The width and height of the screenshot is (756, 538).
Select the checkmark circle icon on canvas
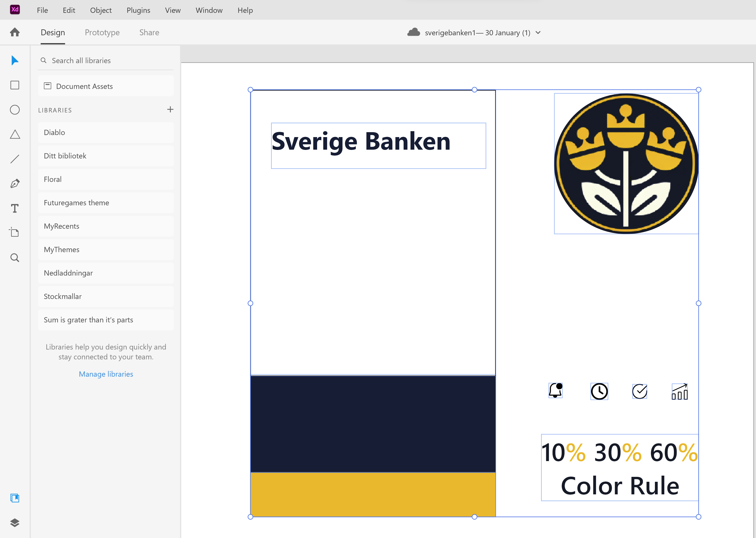[x=640, y=391]
